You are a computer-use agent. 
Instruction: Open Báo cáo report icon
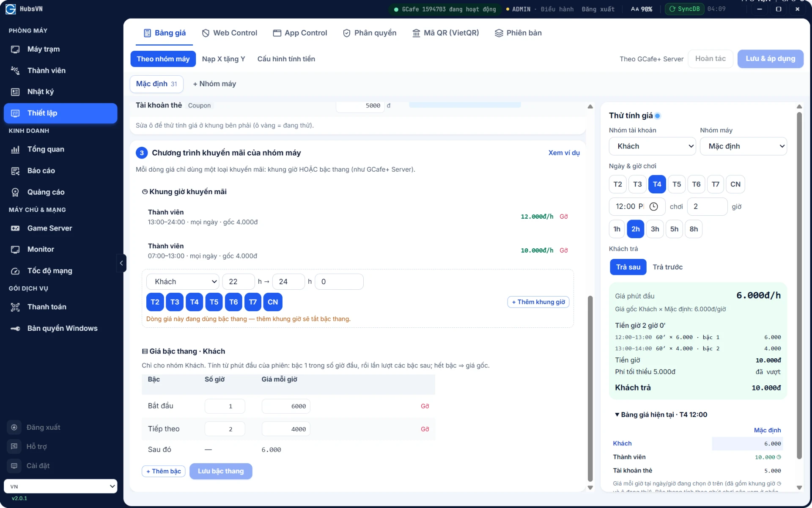pyautogui.click(x=15, y=171)
